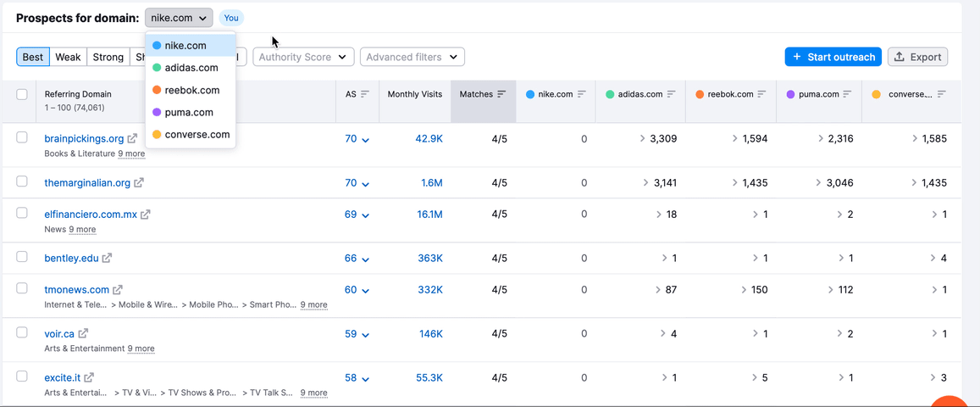Screen dimensions: 980x407
Task: Choose adidas.com in the domain dropdown list
Action: tap(191, 68)
